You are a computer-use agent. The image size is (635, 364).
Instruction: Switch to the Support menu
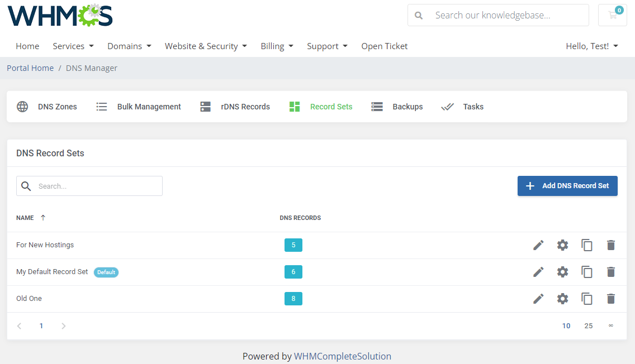[x=327, y=46]
